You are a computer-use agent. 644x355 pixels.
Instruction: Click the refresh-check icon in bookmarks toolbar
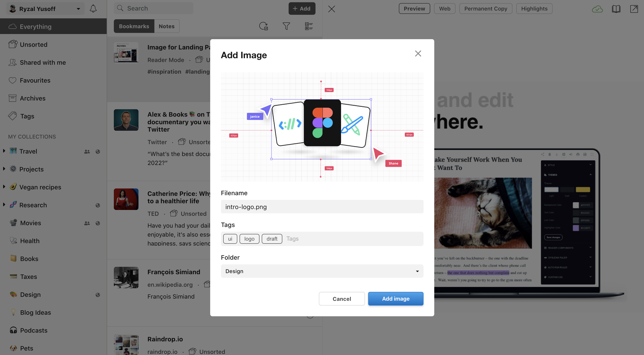point(264,26)
